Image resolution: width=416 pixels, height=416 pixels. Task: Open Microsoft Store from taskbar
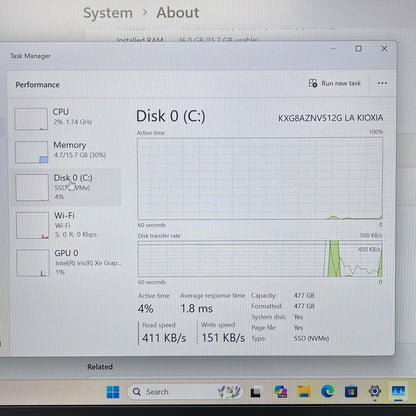coord(351,391)
